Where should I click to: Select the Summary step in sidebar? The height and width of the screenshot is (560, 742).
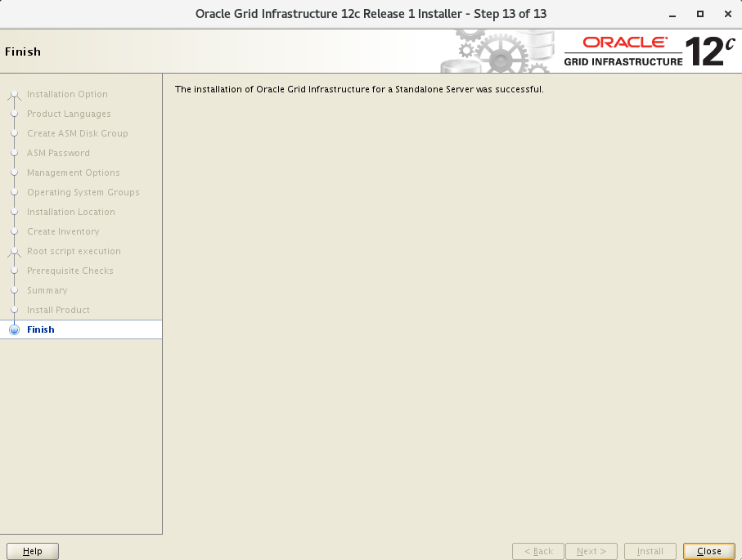(x=47, y=291)
